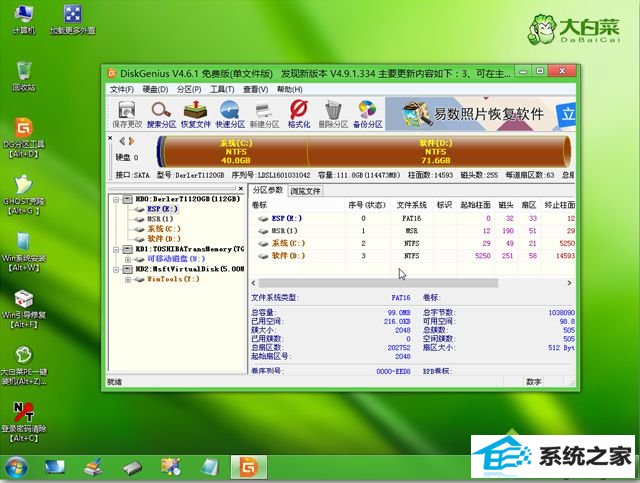The height and width of the screenshot is (483, 640).
Task: Open the 硬盘(D) menu
Action: click(x=155, y=89)
